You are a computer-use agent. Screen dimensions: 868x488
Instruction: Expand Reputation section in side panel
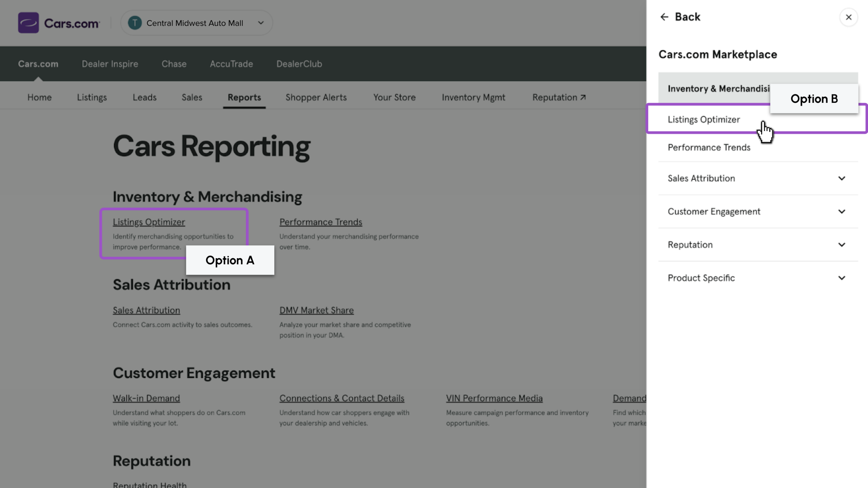[758, 245]
